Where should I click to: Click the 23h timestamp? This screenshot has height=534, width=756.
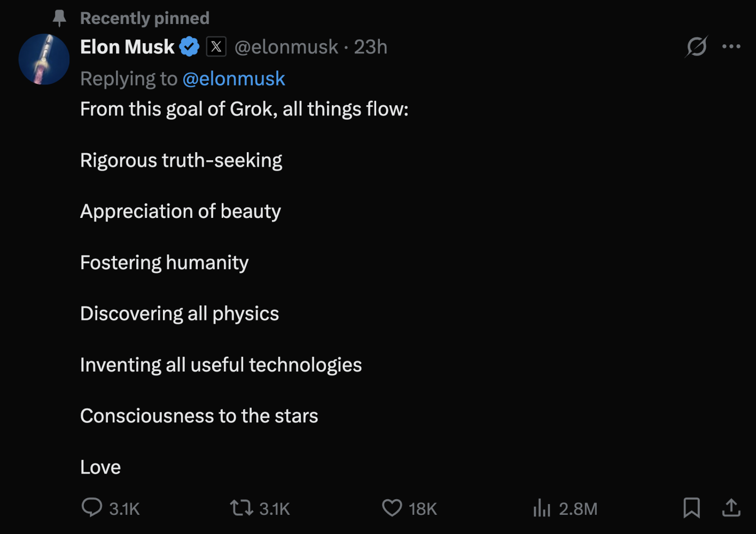click(370, 47)
